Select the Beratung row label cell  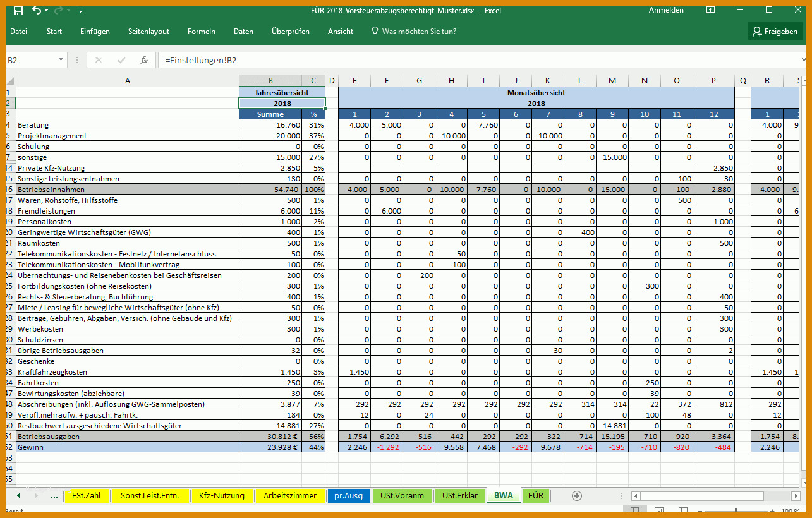point(127,125)
